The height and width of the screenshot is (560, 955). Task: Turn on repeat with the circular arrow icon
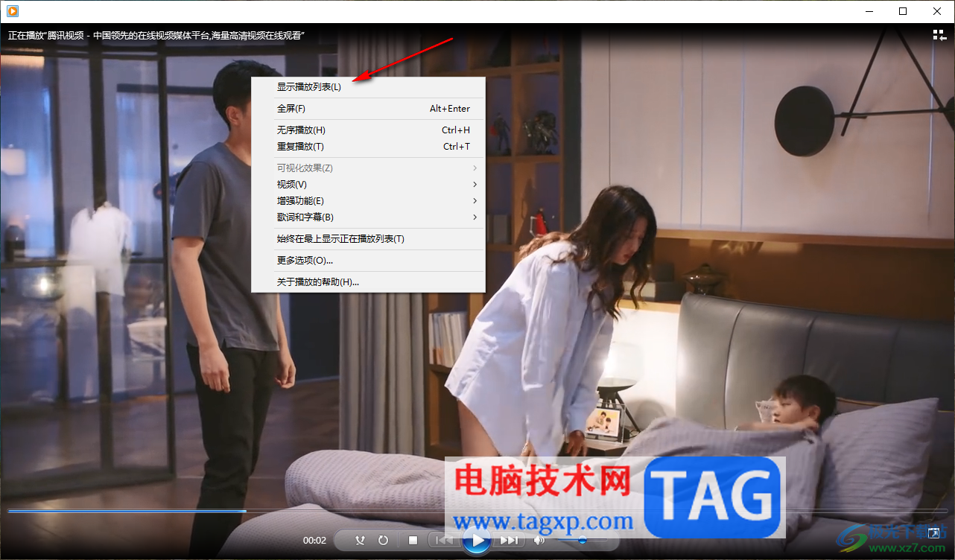coord(383,540)
